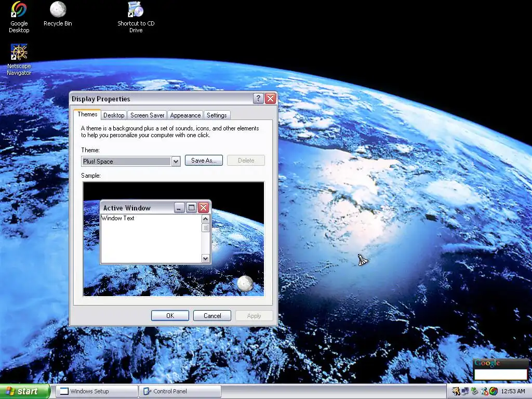This screenshot has width=532, height=399.
Task: Switch to Windows Setup taskbar button
Action: pyautogui.click(x=96, y=391)
